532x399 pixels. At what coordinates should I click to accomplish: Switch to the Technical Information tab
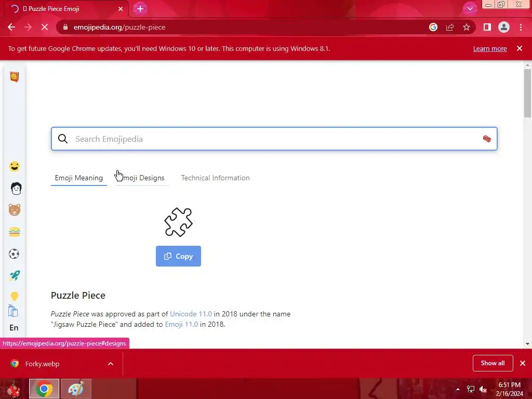click(x=215, y=178)
